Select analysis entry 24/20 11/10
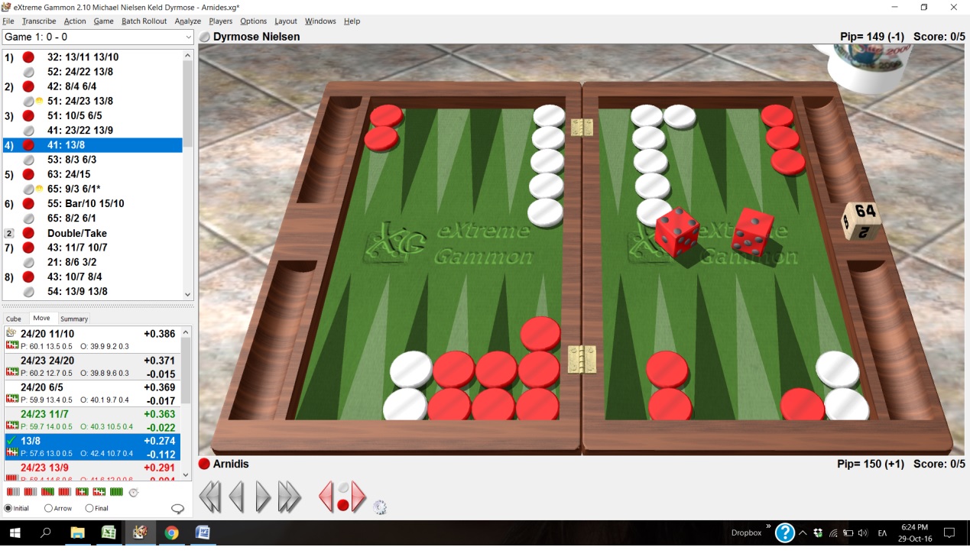This screenshot has height=560, width=970. 92,340
